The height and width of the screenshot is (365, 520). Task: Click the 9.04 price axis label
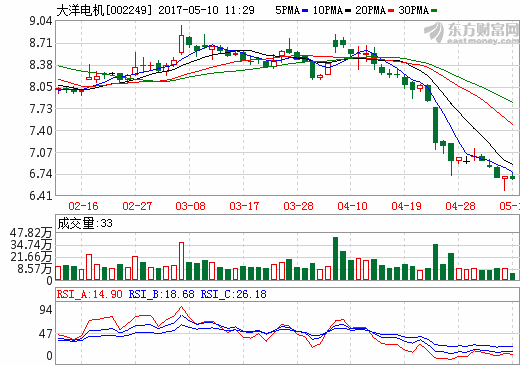[41, 21]
